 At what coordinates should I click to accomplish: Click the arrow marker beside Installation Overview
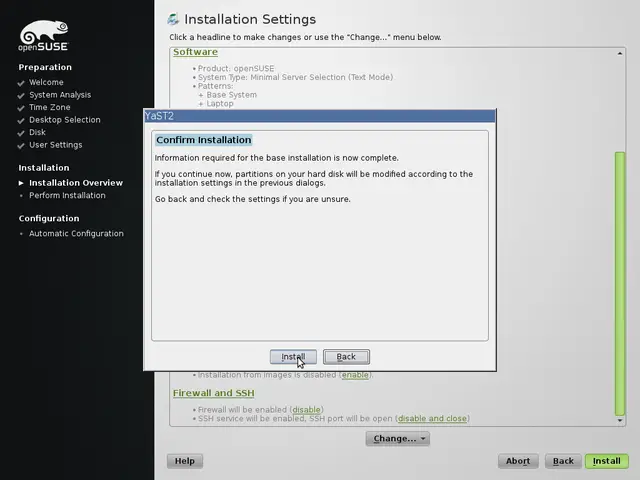click(21, 183)
